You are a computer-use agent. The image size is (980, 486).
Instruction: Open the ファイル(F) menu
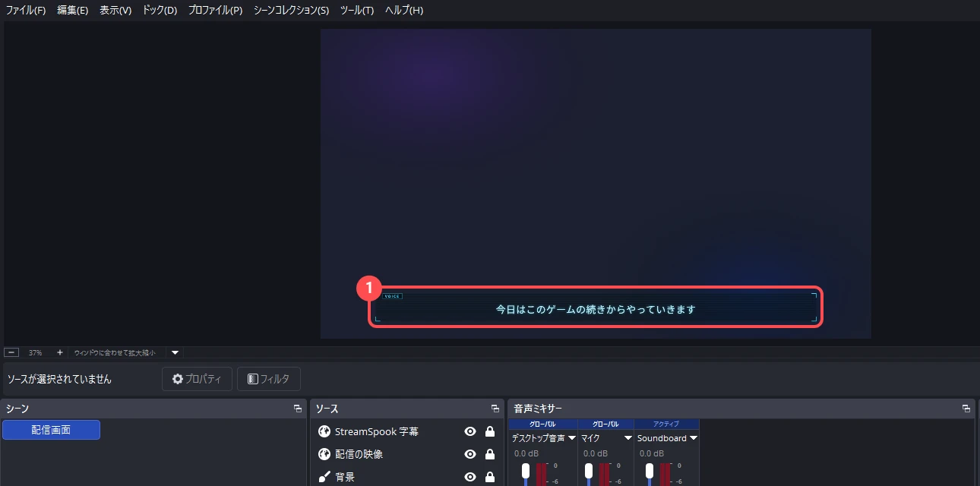pos(26,11)
